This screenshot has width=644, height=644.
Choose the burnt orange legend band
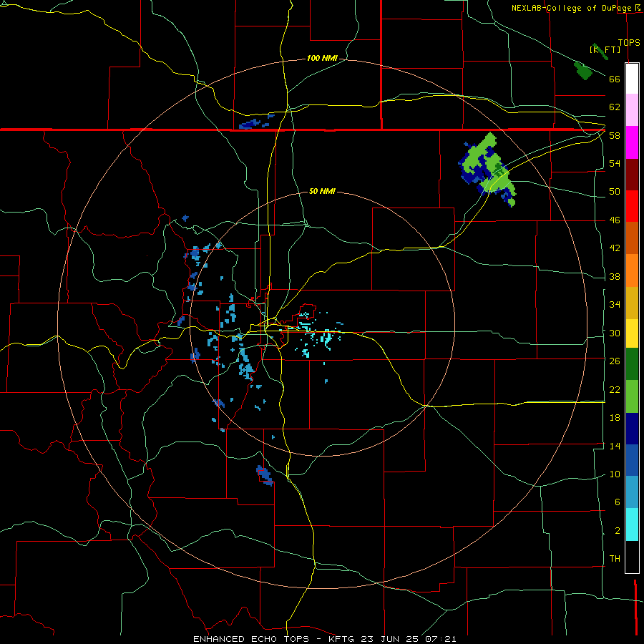[632, 238]
